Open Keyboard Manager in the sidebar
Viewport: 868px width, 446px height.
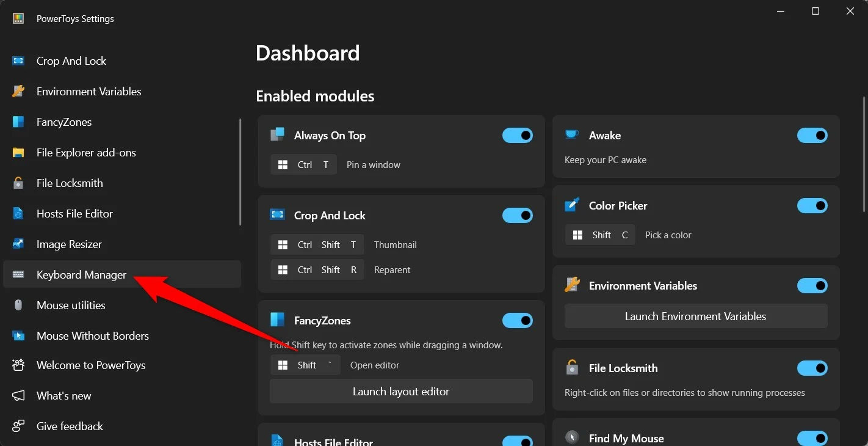pos(122,274)
